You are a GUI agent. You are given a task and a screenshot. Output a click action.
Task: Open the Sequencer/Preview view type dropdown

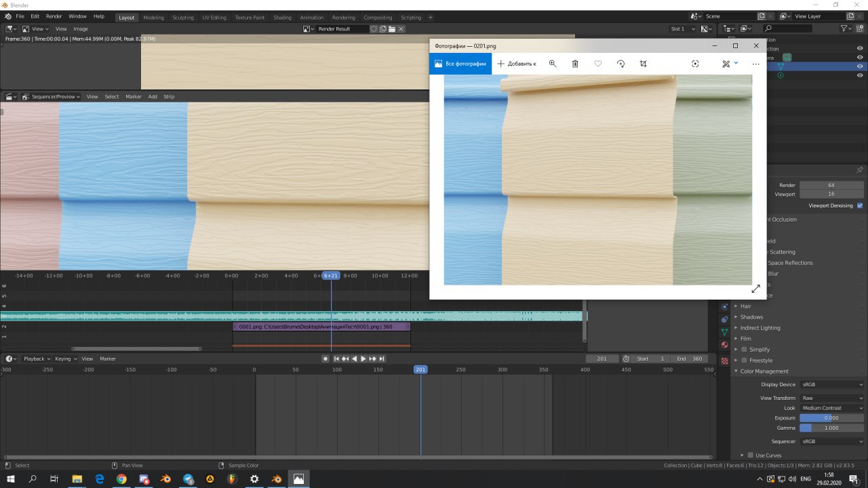50,97
